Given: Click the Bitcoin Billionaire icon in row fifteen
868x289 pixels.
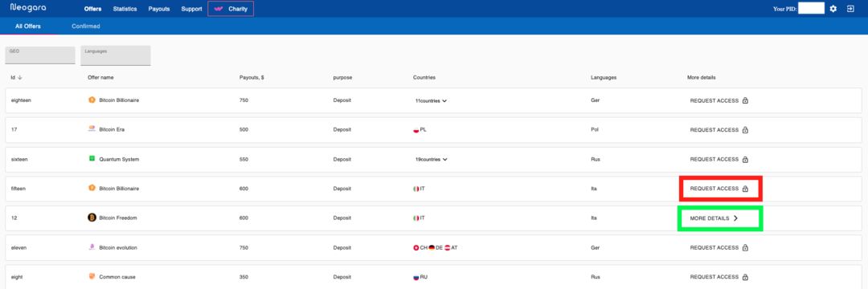Looking at the screenshot, I should click(92, 188).
